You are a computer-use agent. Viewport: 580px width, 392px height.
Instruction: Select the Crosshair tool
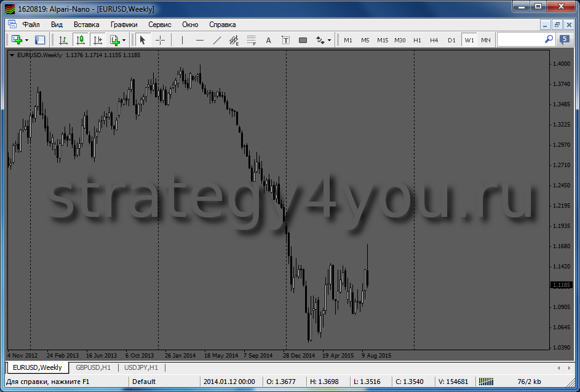(x=160, y=40)
